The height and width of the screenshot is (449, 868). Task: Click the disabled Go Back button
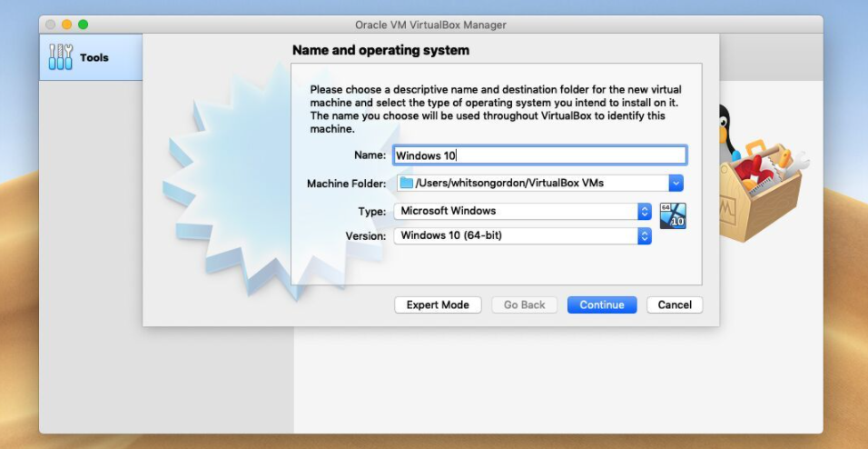pos(524,304)
